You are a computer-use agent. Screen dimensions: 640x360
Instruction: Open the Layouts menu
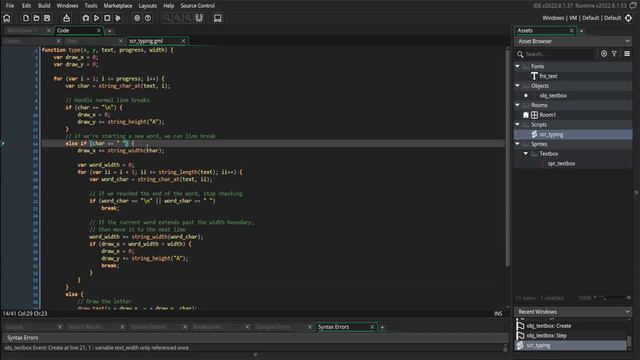(147, 6)
